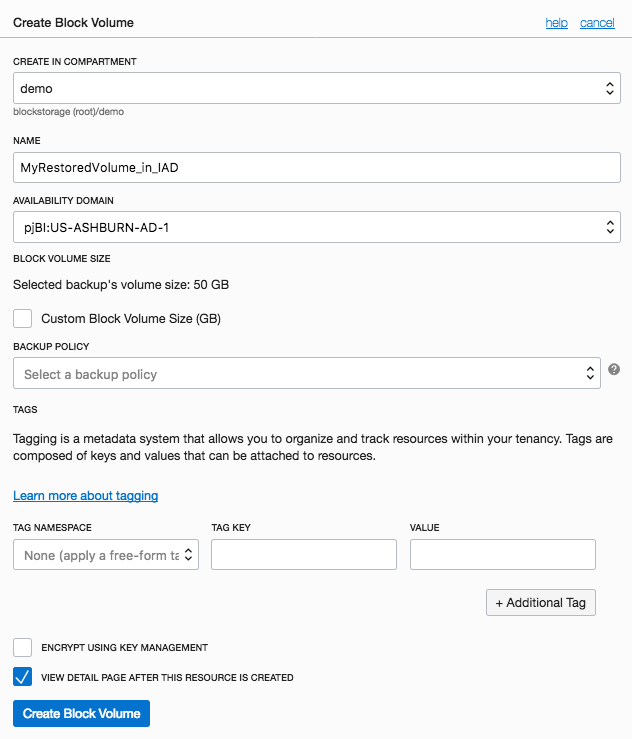Image resolution: width=632 pixels, height=739 pixels.
Task: Focus the tag Value input field
Action: (x=503, y=555)
